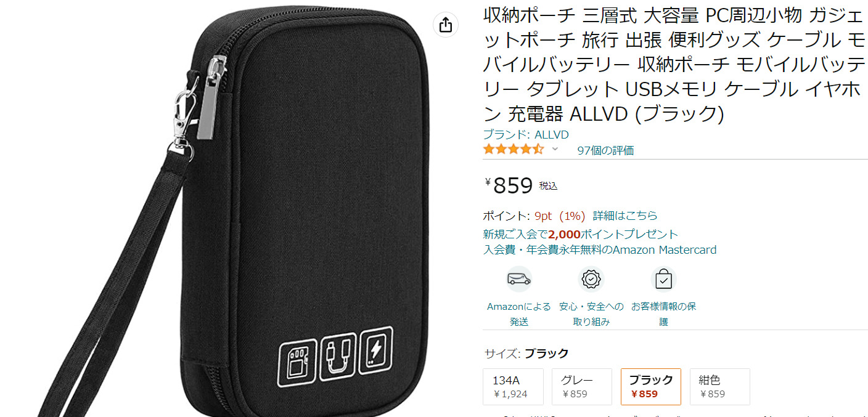
Task: Click the お客様情報の保護 link
Action: [x=663, y=314]
